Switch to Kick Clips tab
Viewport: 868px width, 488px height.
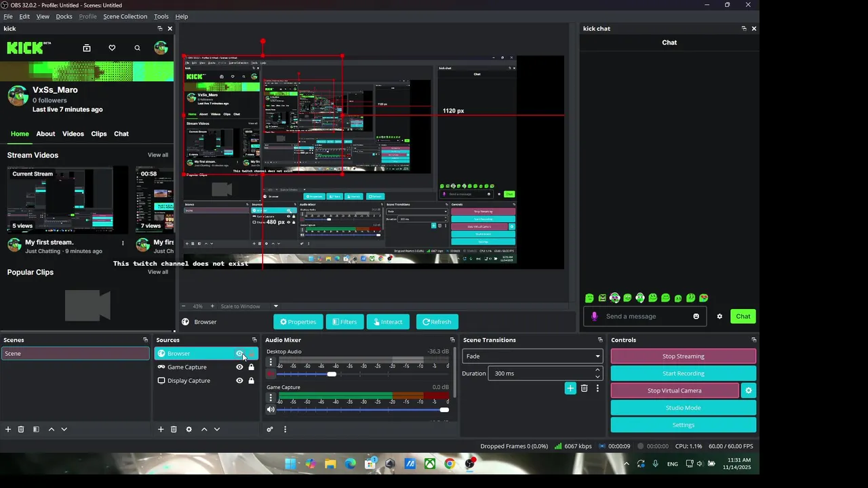(99, 134)
